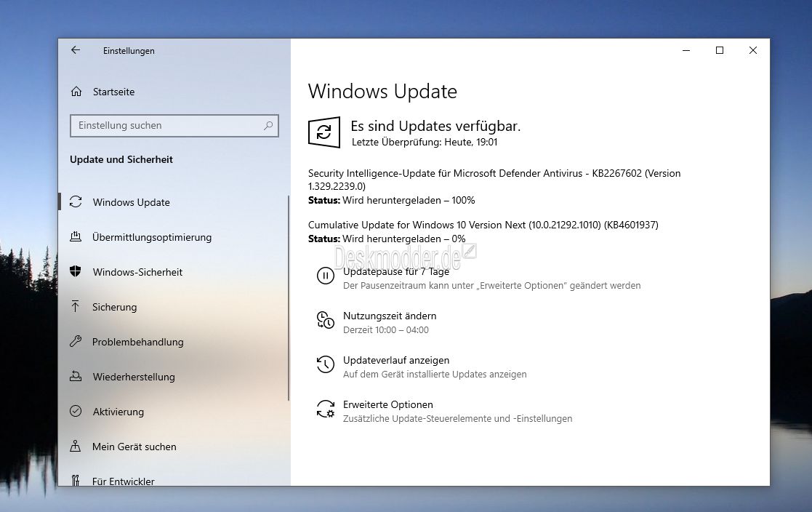Click the Cumulative Update KB4601937 entry
This screenshot has width=812, height=512.
pos(483,225)
